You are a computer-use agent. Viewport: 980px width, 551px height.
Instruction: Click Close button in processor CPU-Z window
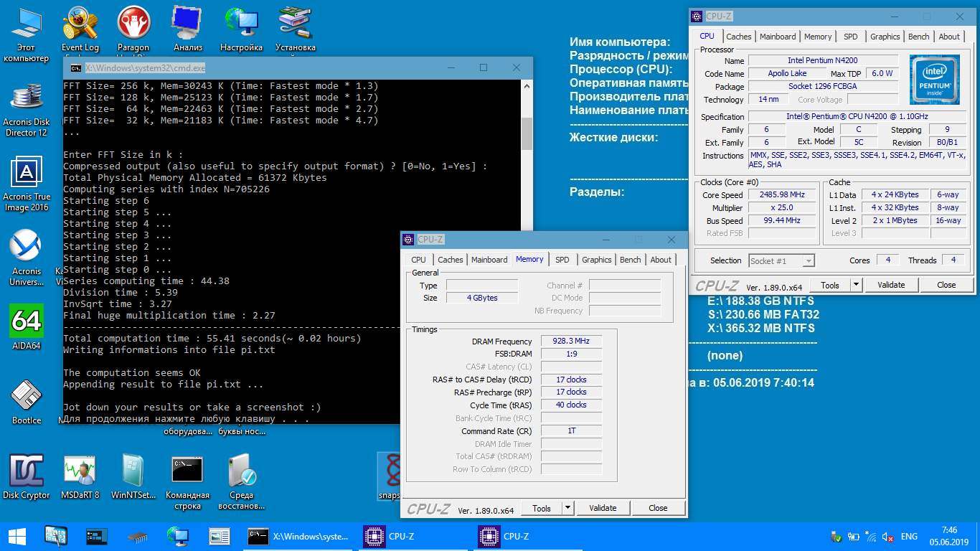(947, 285)
